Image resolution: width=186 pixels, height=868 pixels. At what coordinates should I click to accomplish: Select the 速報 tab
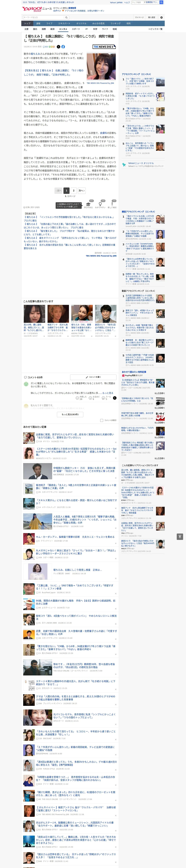point(38,24)
